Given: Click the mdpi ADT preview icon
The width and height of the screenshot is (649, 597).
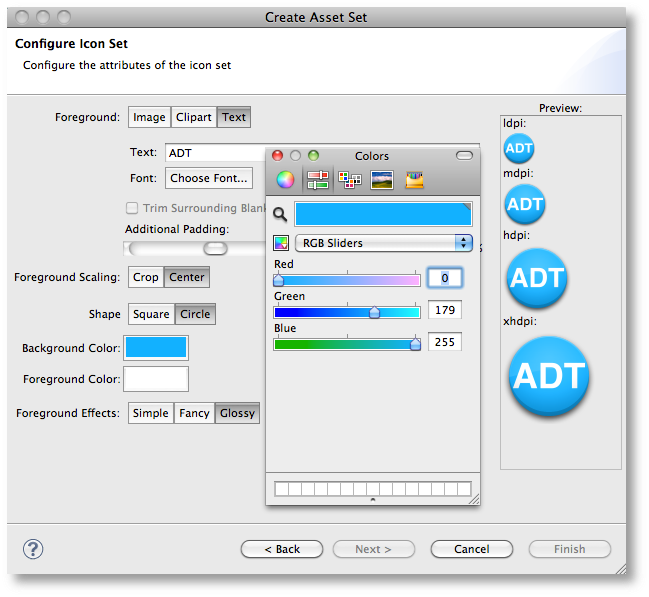Looking at the screenshot, I should coord(525,204).
